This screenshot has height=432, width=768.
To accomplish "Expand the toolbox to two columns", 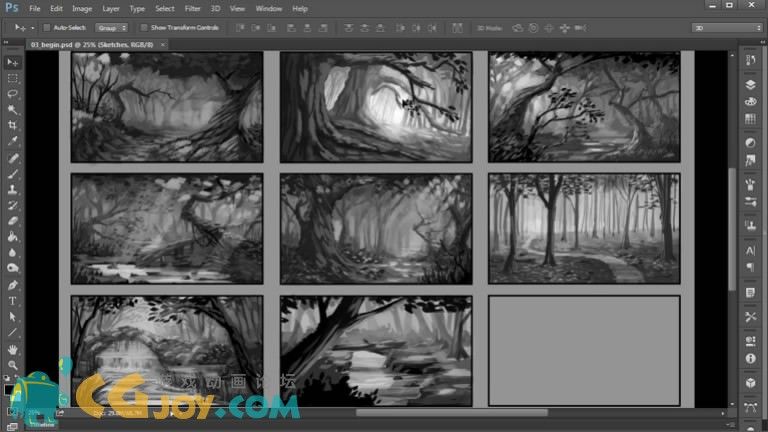I will tap(6, 42).
